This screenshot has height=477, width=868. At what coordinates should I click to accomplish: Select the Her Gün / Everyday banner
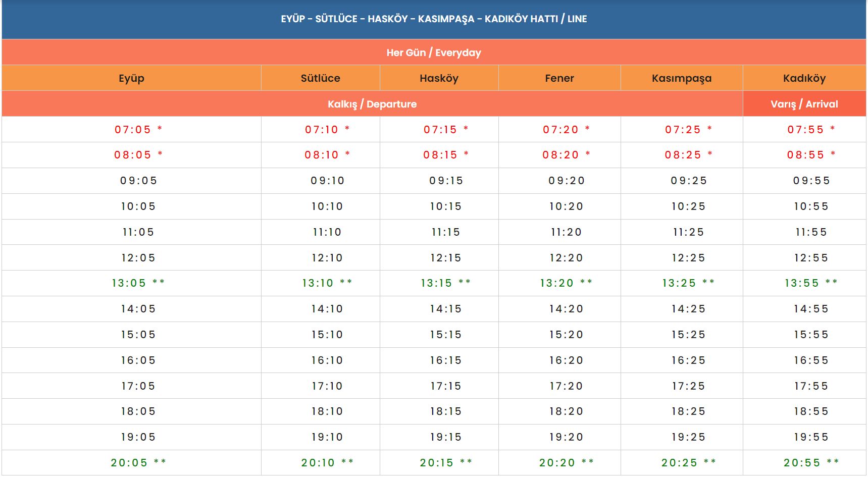434,52
